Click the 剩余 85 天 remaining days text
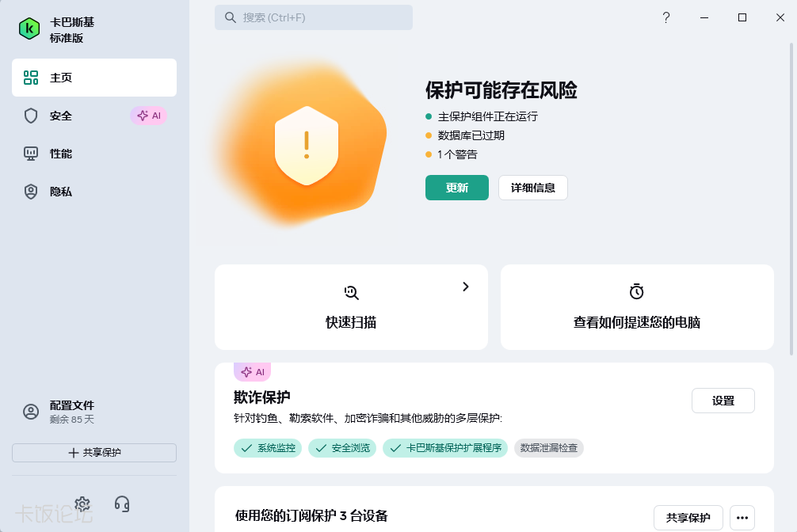 [x=71, y=420]
